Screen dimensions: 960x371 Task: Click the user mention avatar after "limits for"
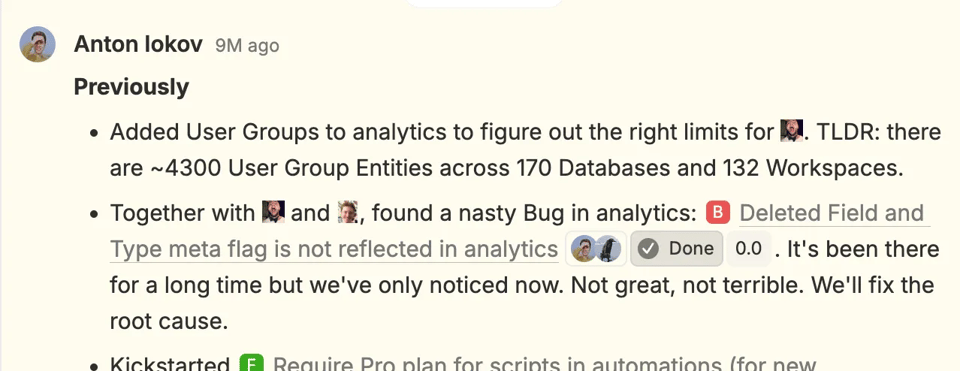pyautogui.click(x=792, y=131)
